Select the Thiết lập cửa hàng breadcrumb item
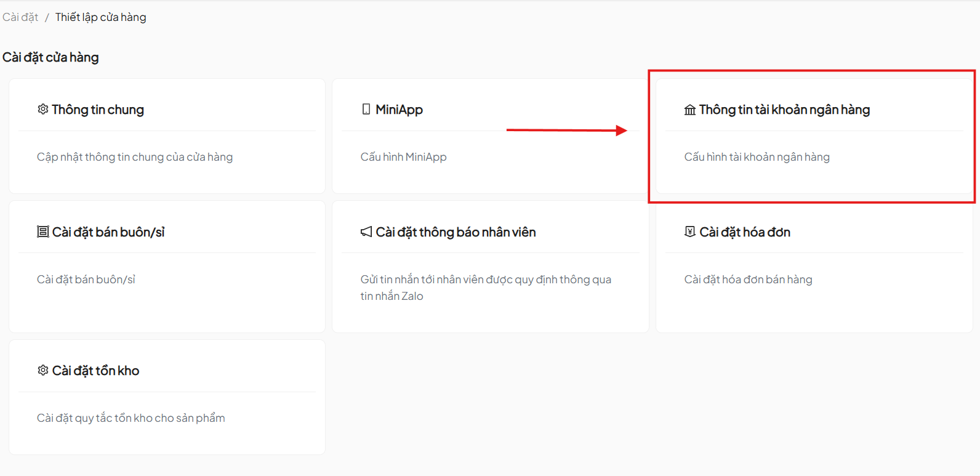980x476 pixels. (x=100, y=17)
